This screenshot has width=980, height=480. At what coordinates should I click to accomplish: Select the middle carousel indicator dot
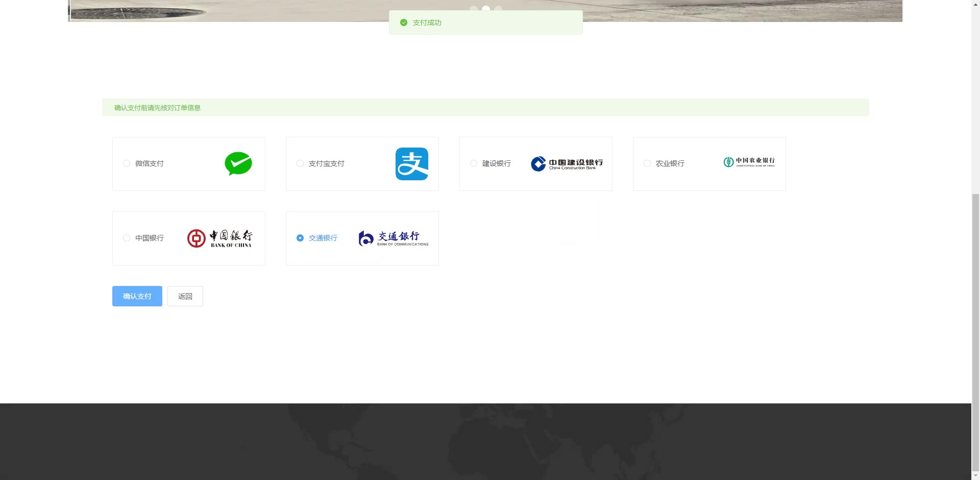tap(486, 9)
